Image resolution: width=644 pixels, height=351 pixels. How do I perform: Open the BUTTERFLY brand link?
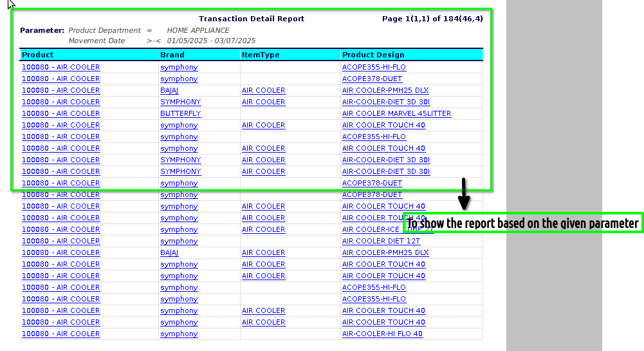pos(180,113)
